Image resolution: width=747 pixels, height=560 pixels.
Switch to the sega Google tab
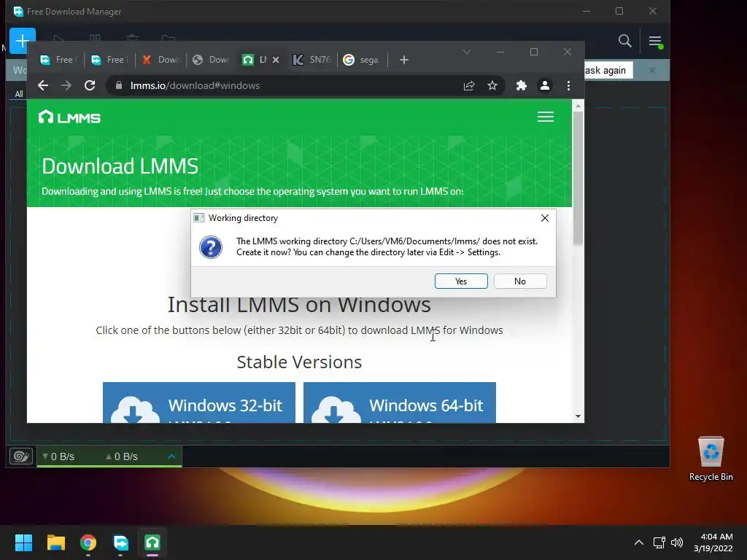[x=362, y=60]
